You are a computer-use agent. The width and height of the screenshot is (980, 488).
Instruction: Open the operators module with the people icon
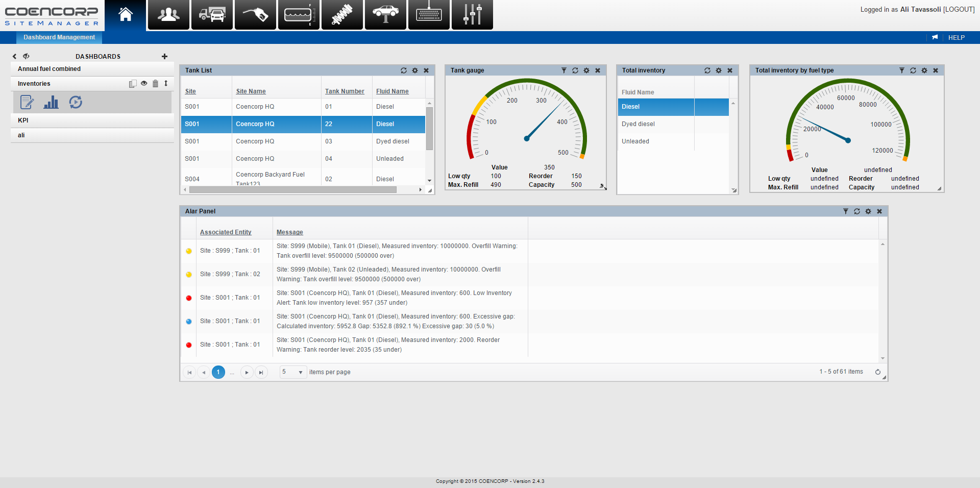pyautogui.click(x=168, y=15)
